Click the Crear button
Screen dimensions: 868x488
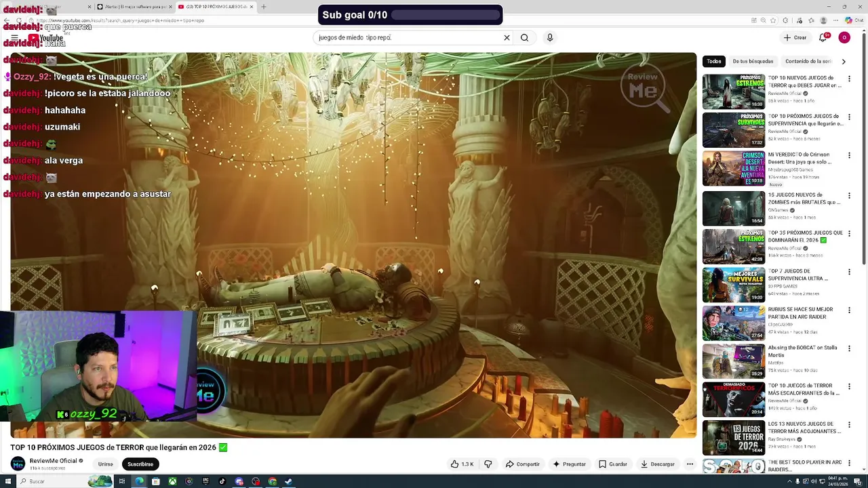coord(795,38)
